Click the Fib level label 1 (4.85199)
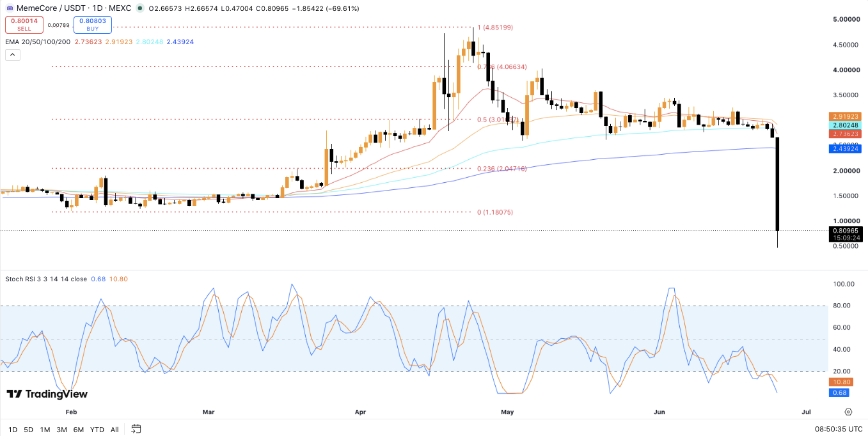The width and height of the screenshot is (868, 436). tap(496, 27)
